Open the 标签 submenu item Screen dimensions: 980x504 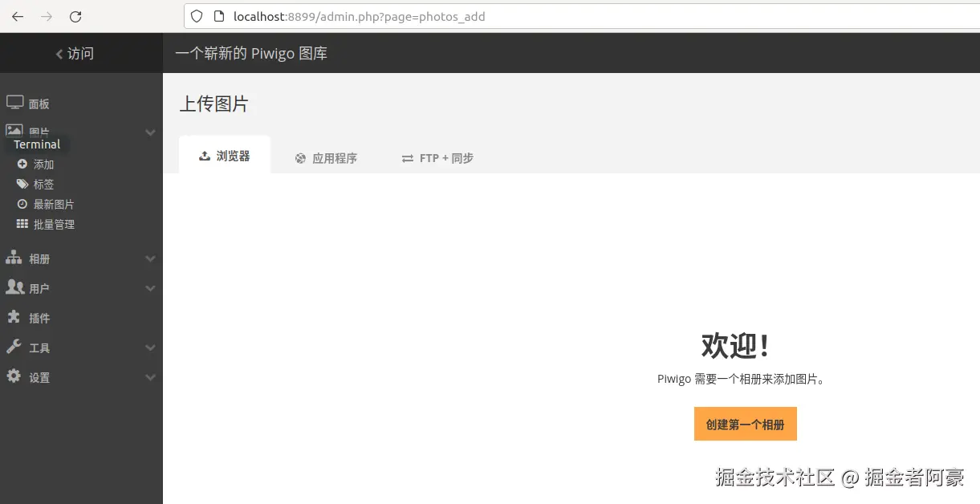pos(43,185)
